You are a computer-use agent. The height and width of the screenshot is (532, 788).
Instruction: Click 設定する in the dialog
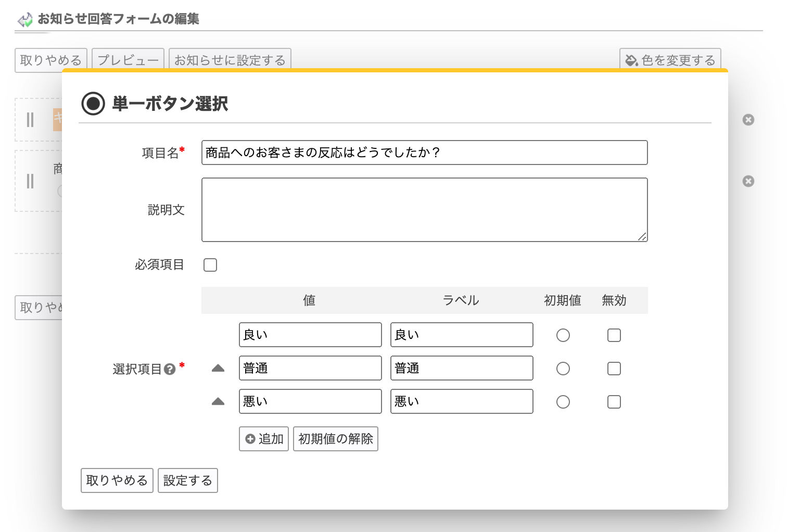tap(188, 480)
